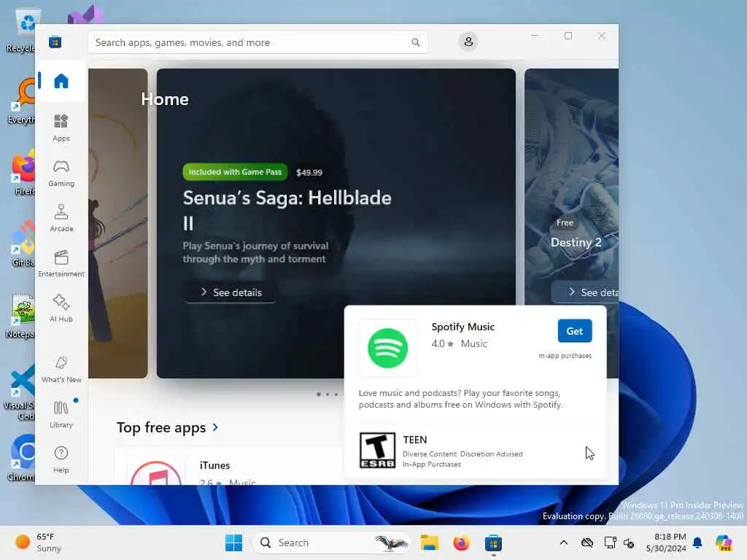Click the Notepad++ desktop icon
The width and height of the screenshot is (747, 560).
(x=21, y=315)
